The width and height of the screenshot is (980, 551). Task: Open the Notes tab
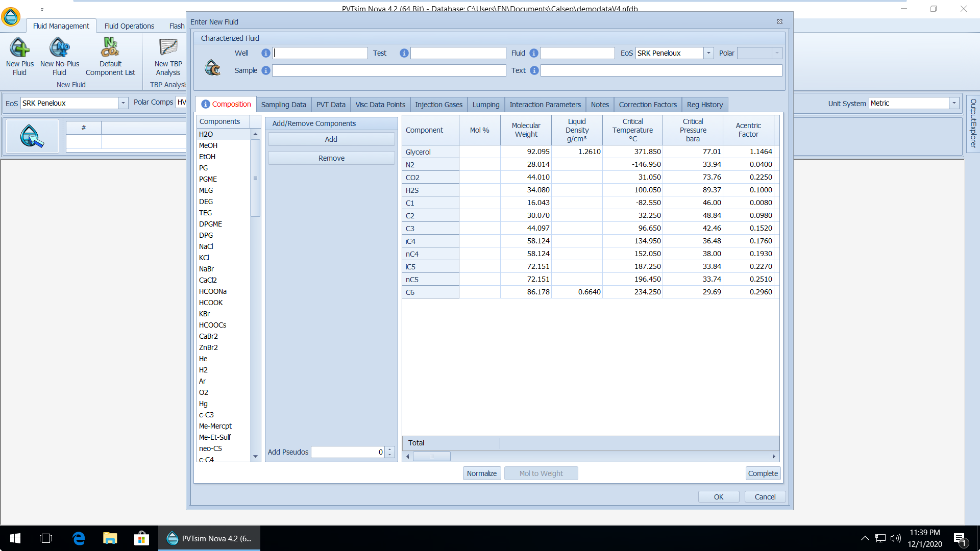coord(600,105)
